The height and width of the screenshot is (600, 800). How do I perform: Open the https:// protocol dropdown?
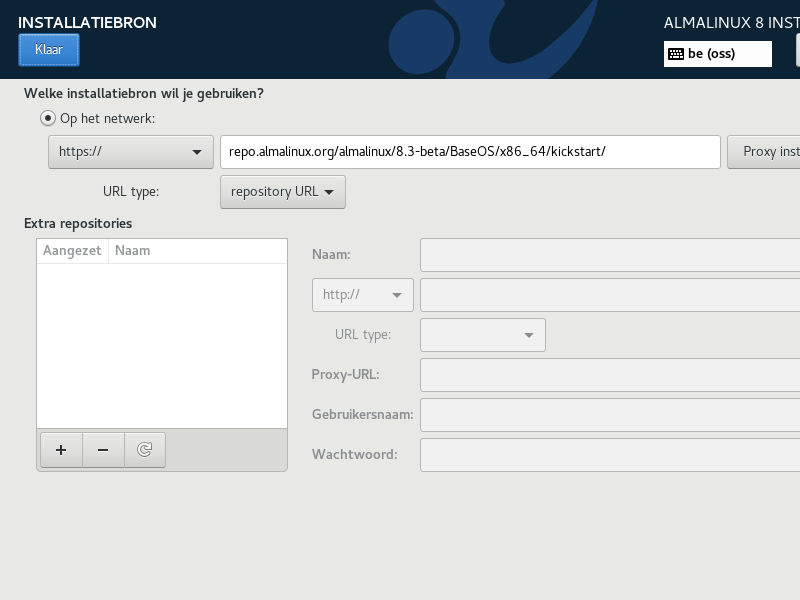point(131,152)
